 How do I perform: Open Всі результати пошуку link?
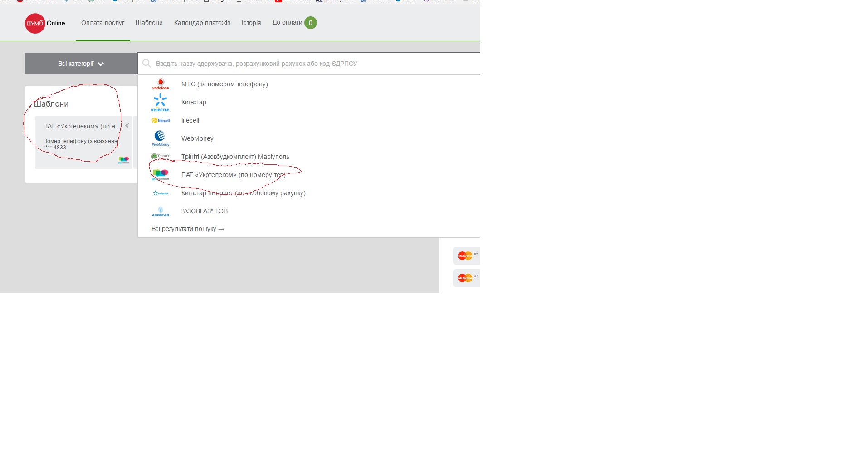pyautogui.click(x=188, y=229)
